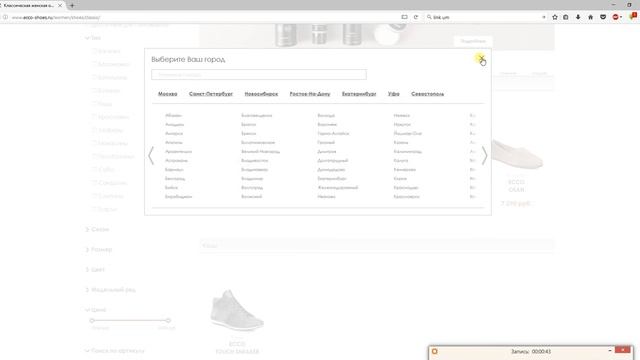
Task: Choose Новосибирск as your city
Action: [x=261, y=94]
